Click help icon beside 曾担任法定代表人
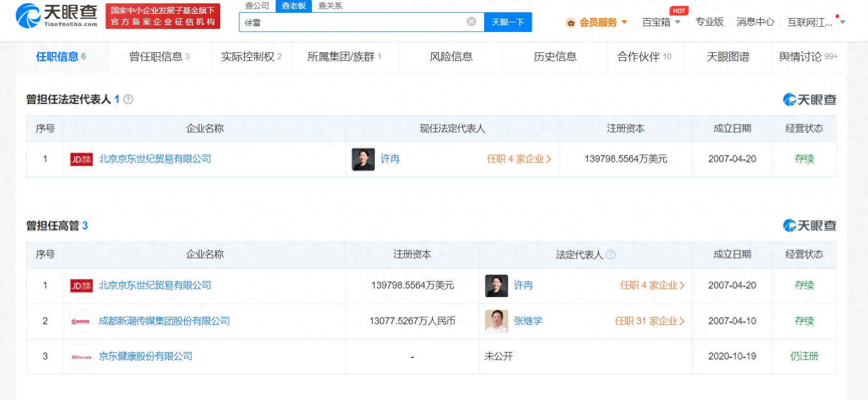The image size is (868, 400). point(128,99)
